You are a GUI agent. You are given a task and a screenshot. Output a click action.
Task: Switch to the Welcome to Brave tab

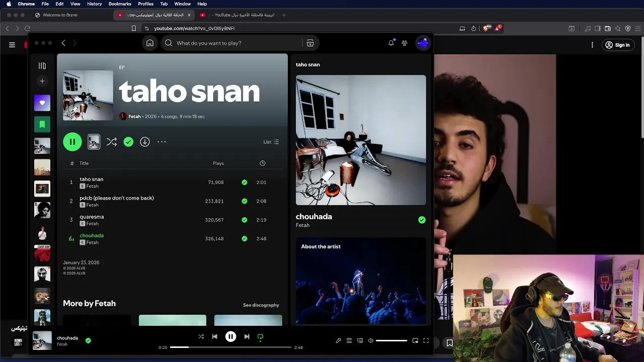point(60,15)
